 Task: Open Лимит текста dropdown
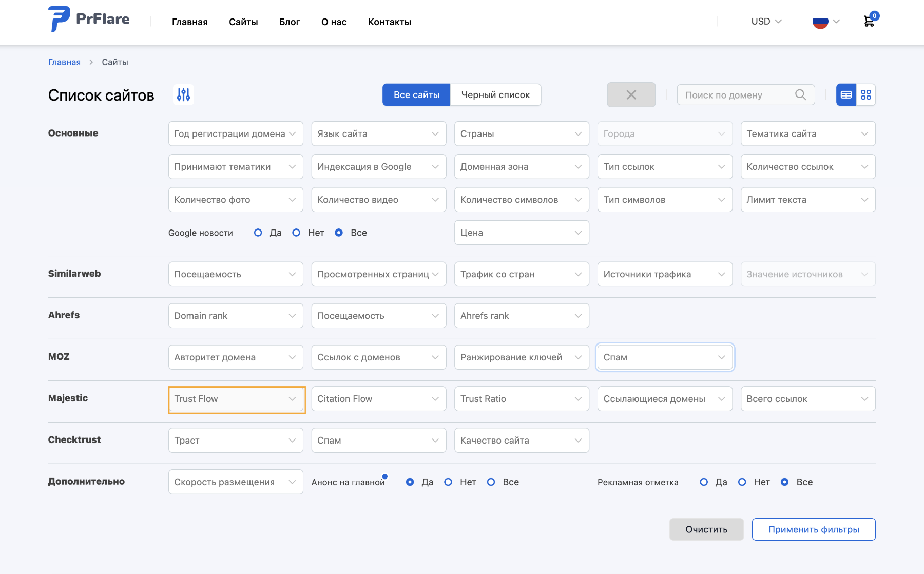point(808,200)
